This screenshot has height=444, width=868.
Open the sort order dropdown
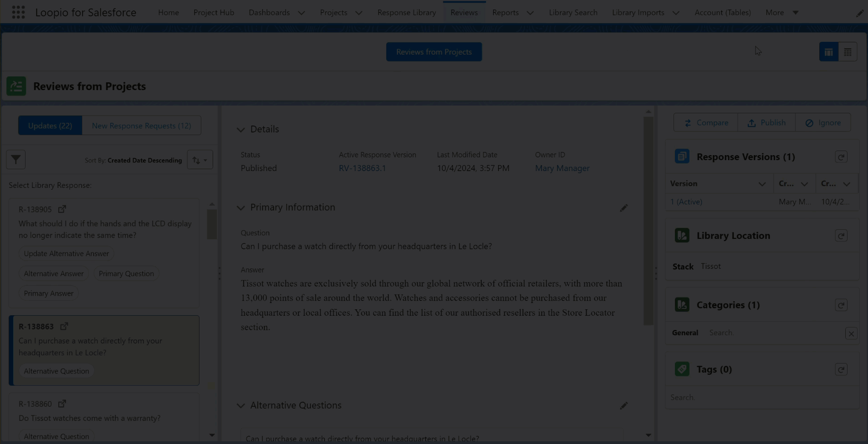200,160
